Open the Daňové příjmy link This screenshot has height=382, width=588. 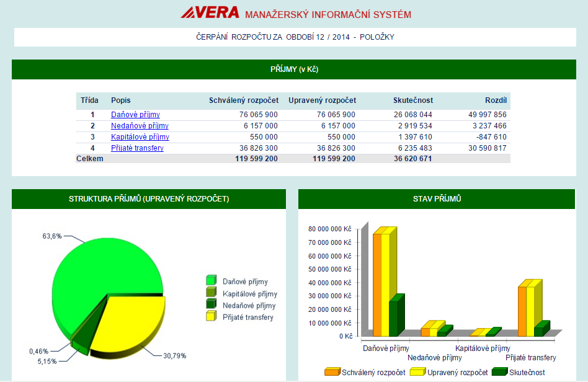pos(135,115)
